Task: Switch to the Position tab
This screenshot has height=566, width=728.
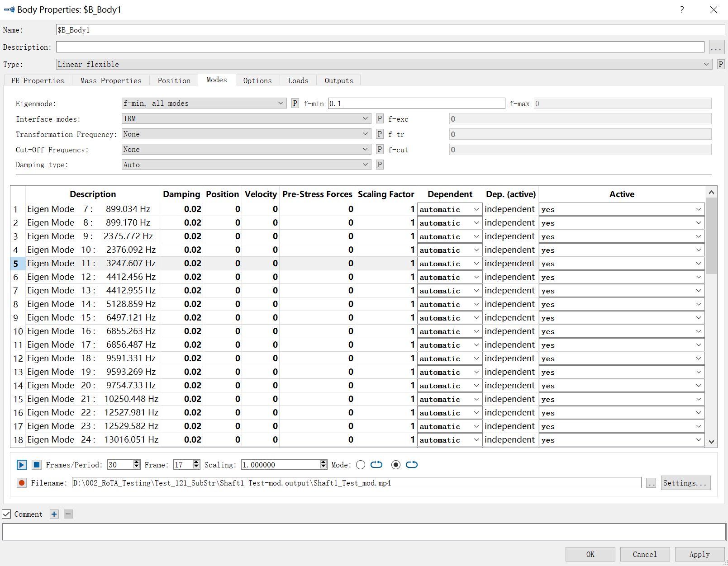Action: pyautogui.click(x=174, y=80)
